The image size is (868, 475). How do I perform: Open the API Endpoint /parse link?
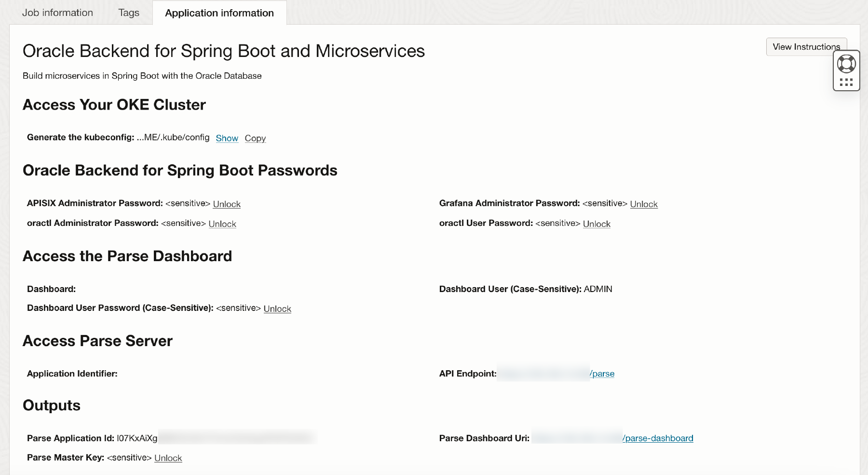602,373
